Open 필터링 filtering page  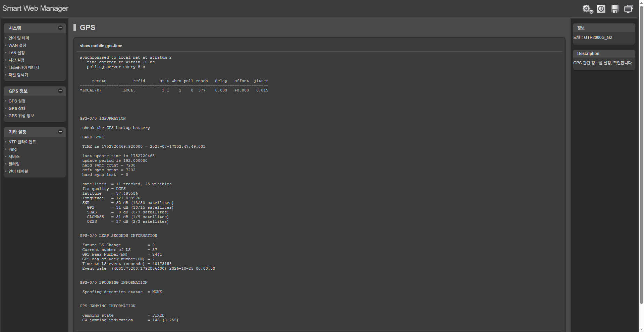pyautogui.click(x=14, y=164)
